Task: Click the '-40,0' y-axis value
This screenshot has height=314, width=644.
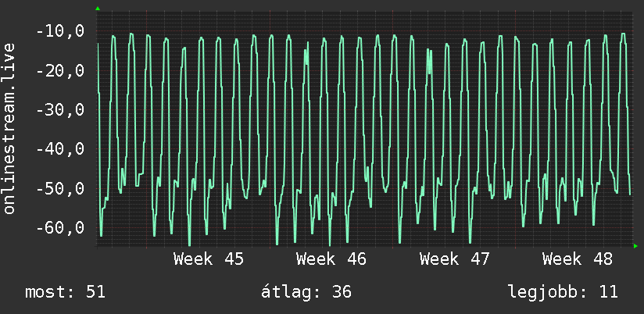Action: tap(60, 149)
